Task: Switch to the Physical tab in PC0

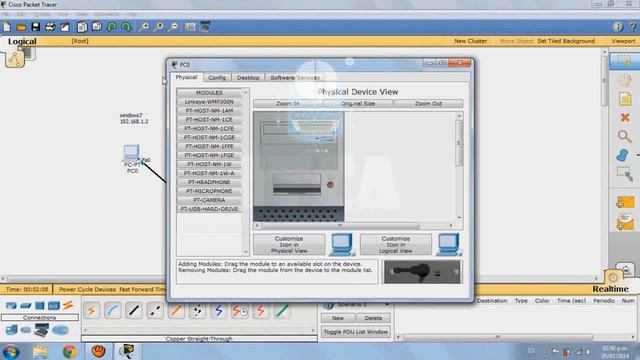Action: [186, 77]
